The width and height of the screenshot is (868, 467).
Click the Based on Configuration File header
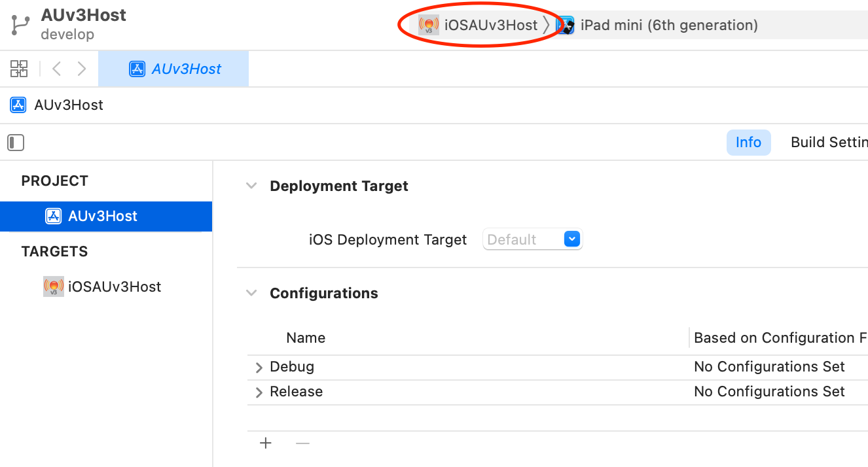click(780, 338)
